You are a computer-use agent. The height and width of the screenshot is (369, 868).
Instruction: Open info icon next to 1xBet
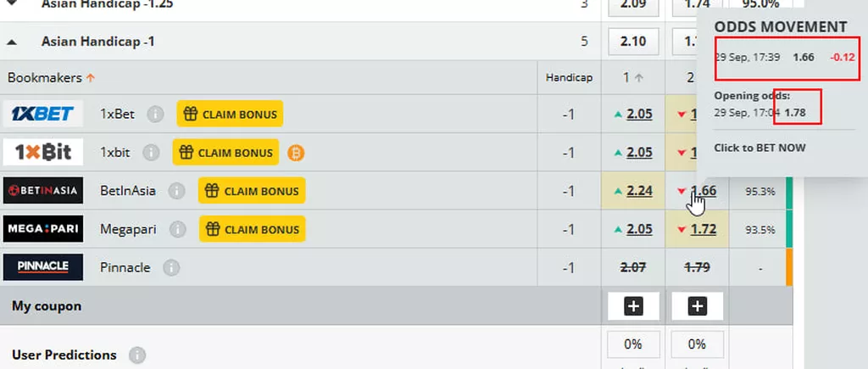(154, 114)
